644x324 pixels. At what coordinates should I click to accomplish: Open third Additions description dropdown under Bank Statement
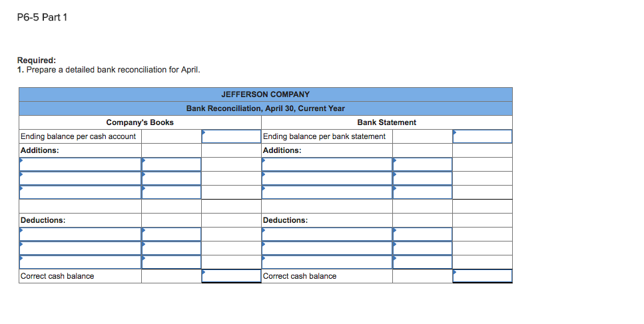tap(327, 192)
